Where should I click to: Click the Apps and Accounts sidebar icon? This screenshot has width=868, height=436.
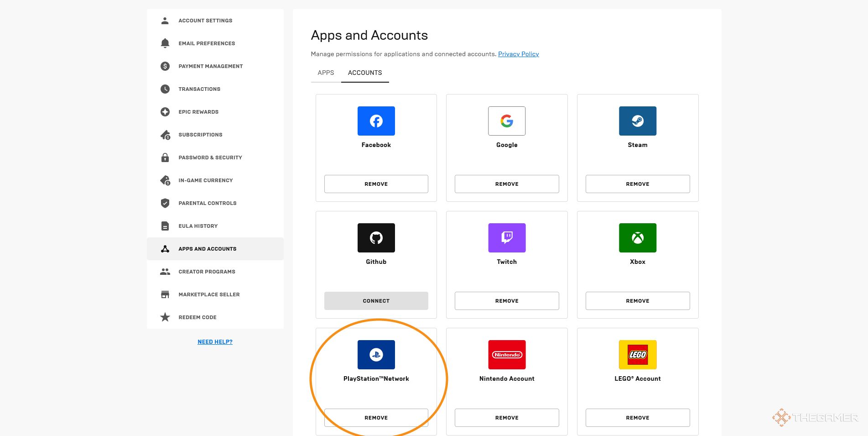[x=165, y=249]
